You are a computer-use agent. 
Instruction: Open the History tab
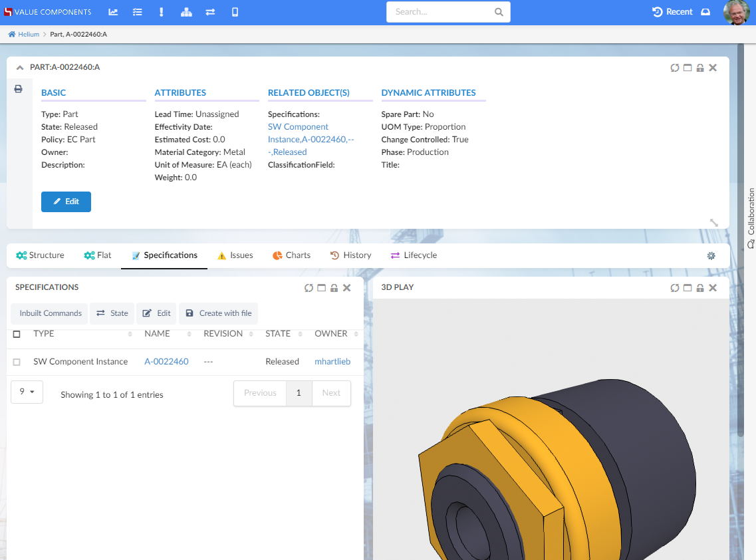coord(351,255)
